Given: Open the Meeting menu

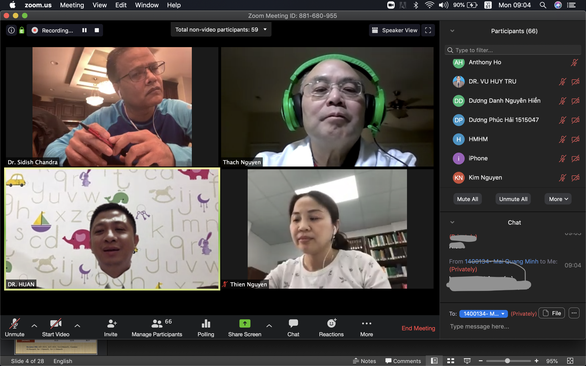Looking at the screenshot, I should click(72, 5).
